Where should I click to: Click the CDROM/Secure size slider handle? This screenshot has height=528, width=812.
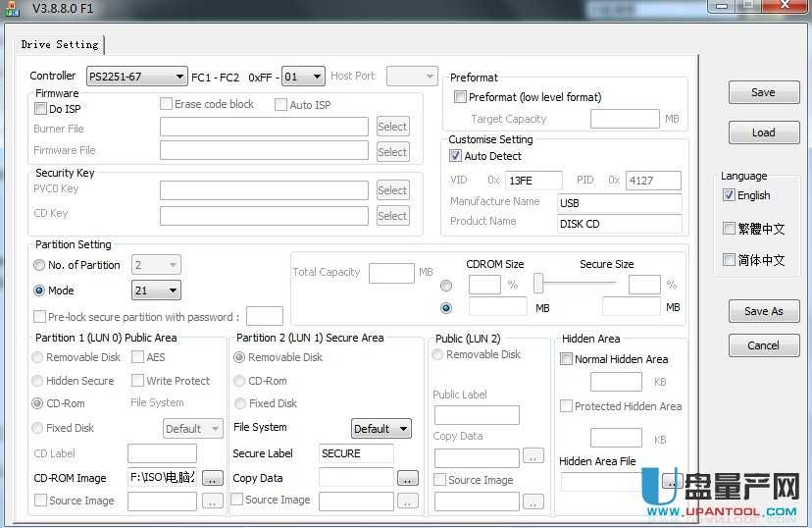point(538,284)
